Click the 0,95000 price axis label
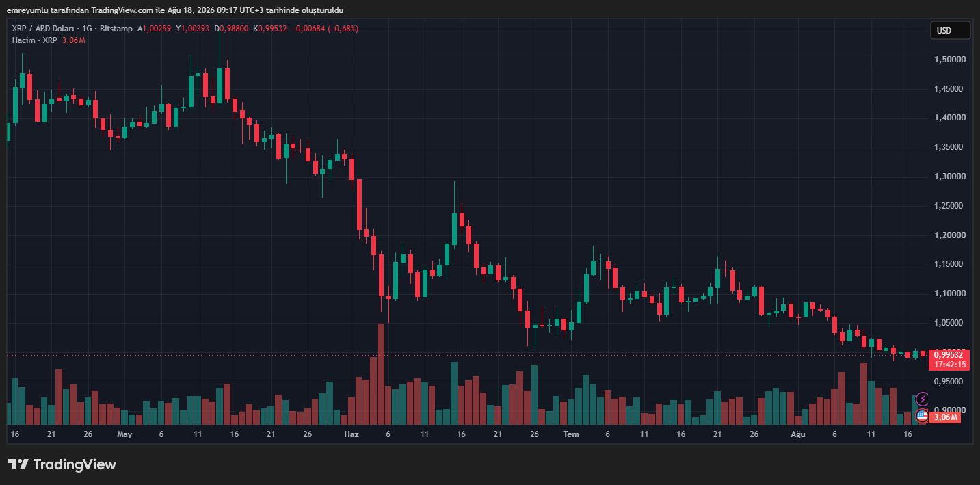The image size is (980, 485). pos(950,381)
